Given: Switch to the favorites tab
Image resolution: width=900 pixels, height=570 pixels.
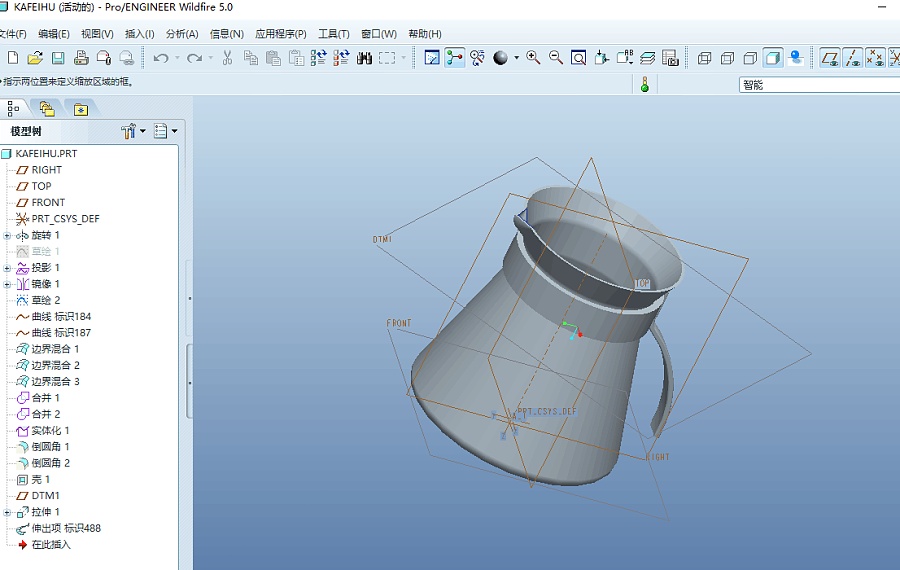Looking at the screenshot, I should 81,109.
